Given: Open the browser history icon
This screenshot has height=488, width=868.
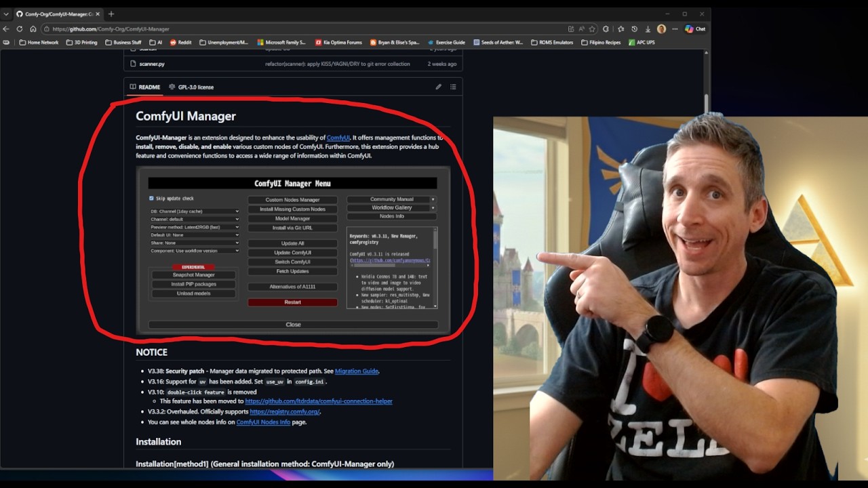Looking at the screenshot, I should 634,29.
